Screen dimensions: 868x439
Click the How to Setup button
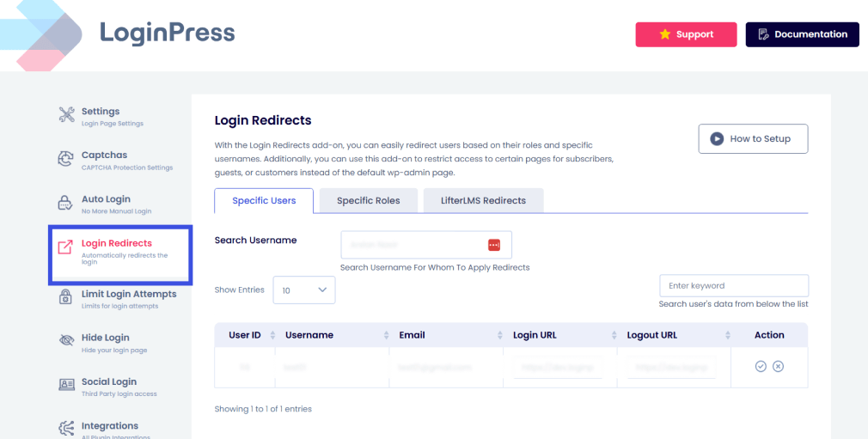[x=753, y=139]
